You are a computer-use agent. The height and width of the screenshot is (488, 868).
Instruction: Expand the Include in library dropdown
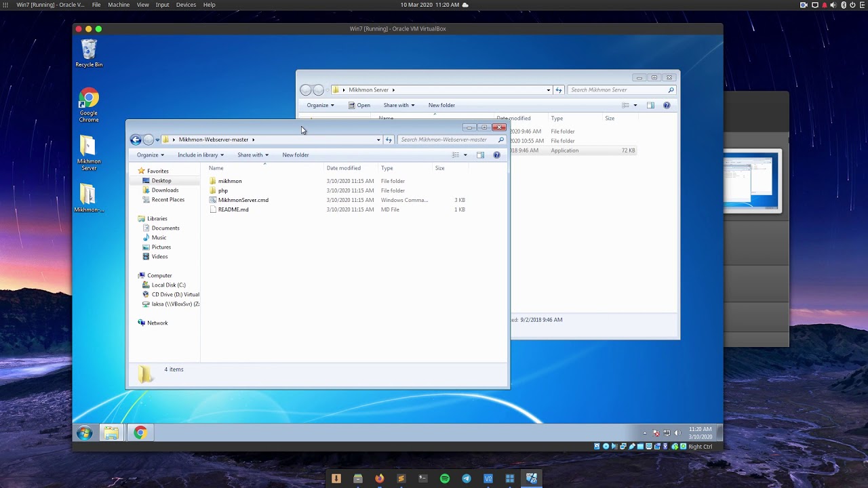click(201, 155)
